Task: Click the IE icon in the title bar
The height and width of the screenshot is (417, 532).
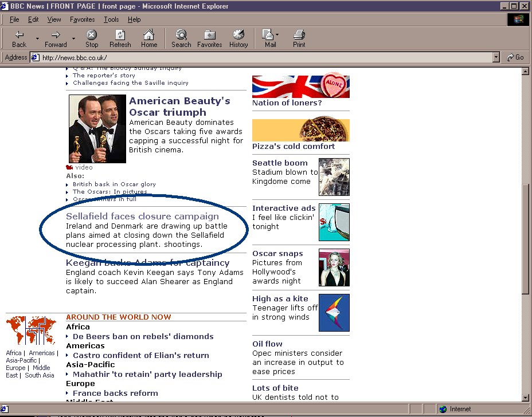Action: [5, 6]
